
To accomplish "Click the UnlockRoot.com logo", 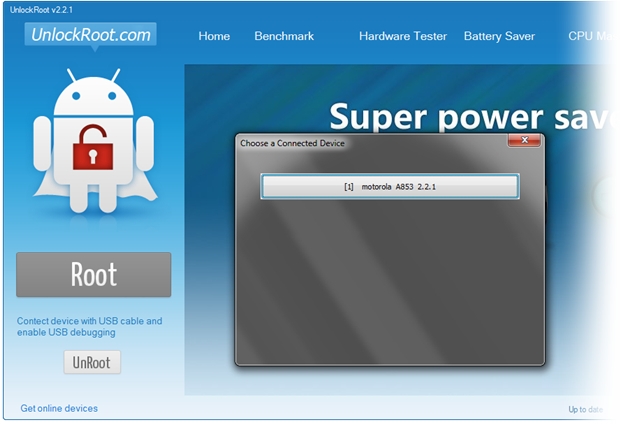I will pyautogui.click(x=90, y=35).
